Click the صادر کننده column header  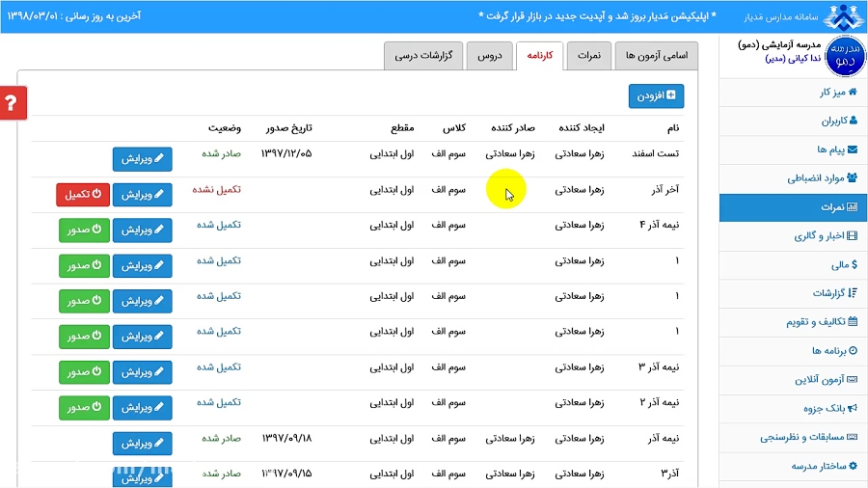click(x=513, y=128)
